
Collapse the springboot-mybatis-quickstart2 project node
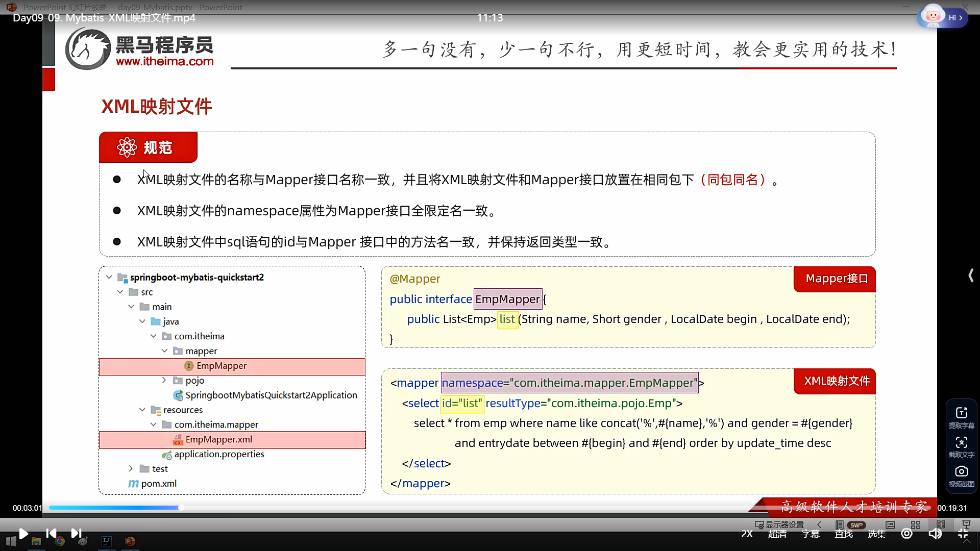(x=109, y=277)
